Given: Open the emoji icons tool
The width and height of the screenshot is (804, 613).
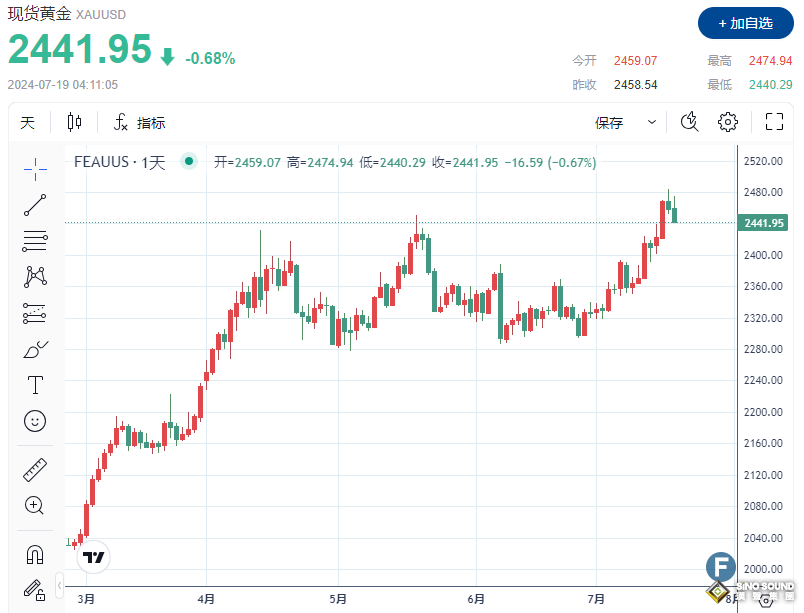Looking at the screenshot, I should click(x=35, y=421).
